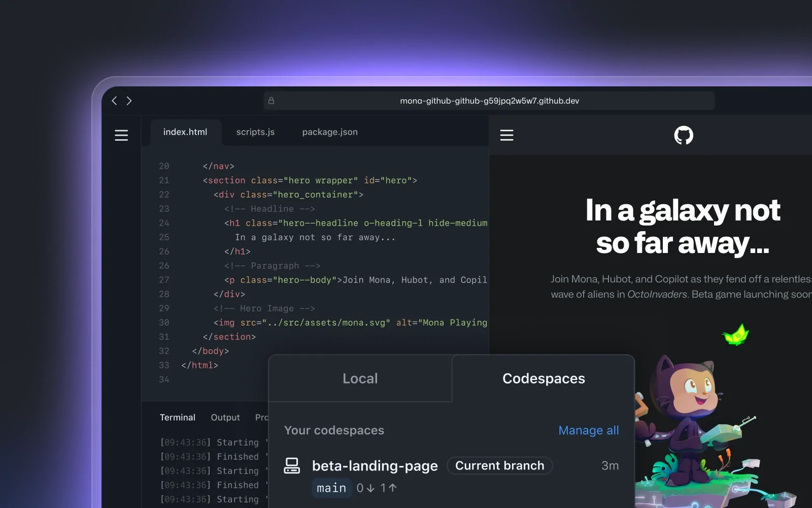Click the Your codespaces heading
The width and height of the screenshot is (812, 508).
pos(334,430)
